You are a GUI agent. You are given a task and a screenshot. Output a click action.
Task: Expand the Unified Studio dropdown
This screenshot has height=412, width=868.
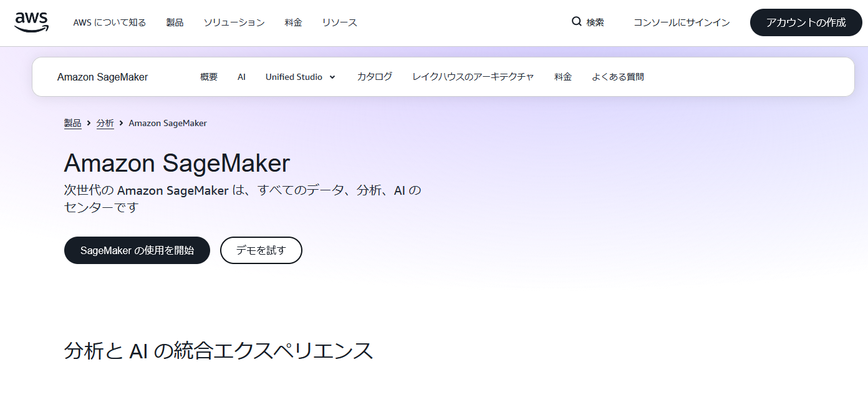[300, 76]
